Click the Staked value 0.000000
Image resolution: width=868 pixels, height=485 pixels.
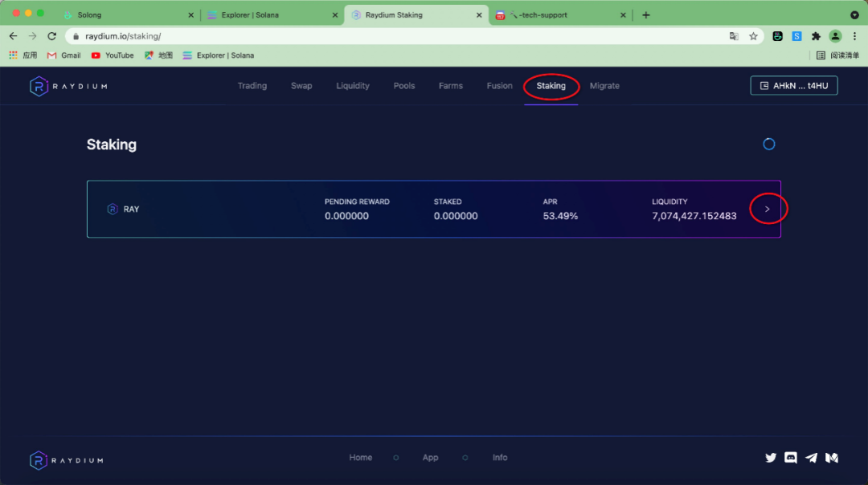[456, 216]
